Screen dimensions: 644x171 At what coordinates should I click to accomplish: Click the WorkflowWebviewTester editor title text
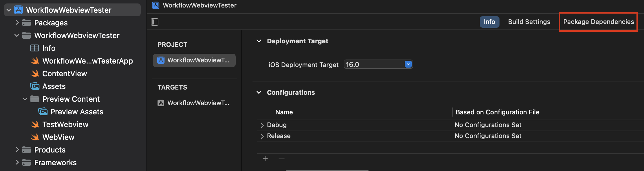(200, 5)
